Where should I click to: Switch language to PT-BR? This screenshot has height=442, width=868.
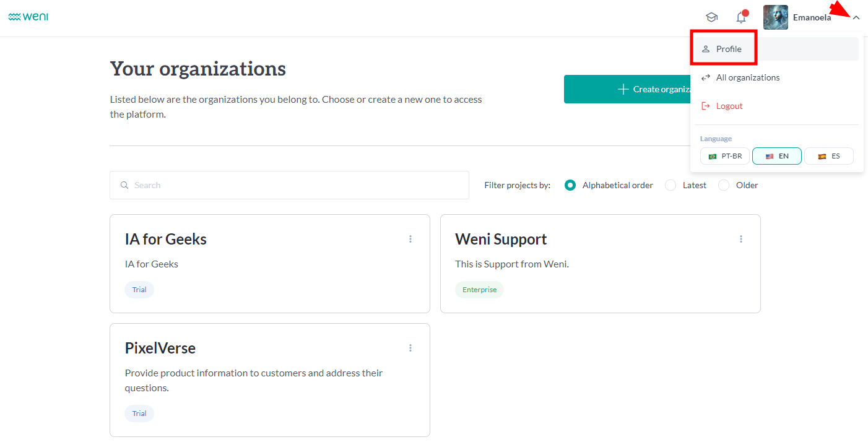[725, 156]
